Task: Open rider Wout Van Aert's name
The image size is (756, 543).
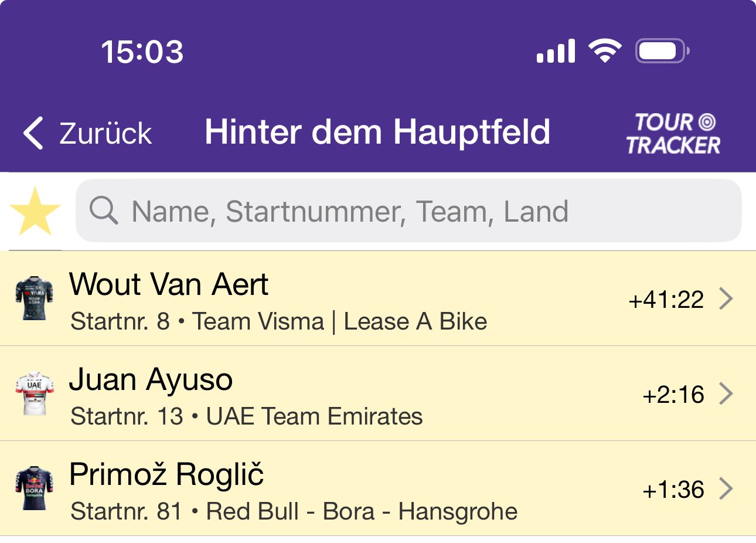Action: [x=168, y=284]
